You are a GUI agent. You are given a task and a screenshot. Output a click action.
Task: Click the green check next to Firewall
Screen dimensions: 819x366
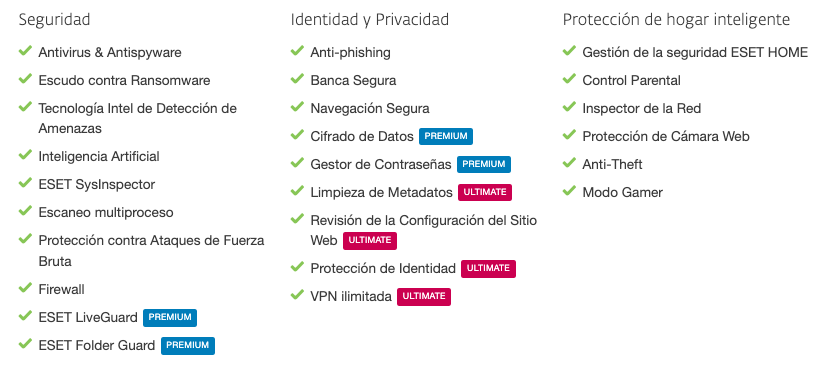25,288
